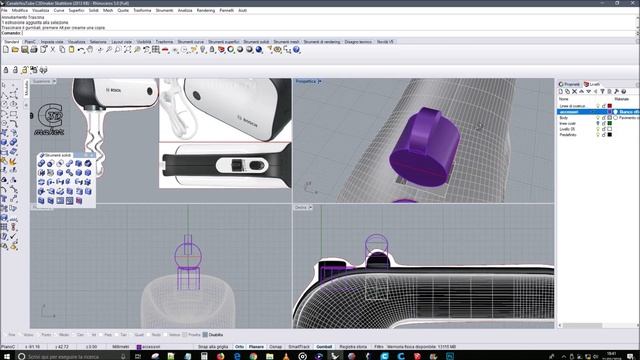Click the Delete layer X icon

tap(575, 91)
